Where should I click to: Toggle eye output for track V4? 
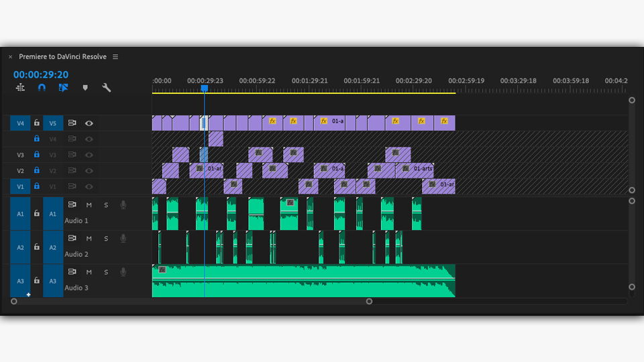(89, 139)
